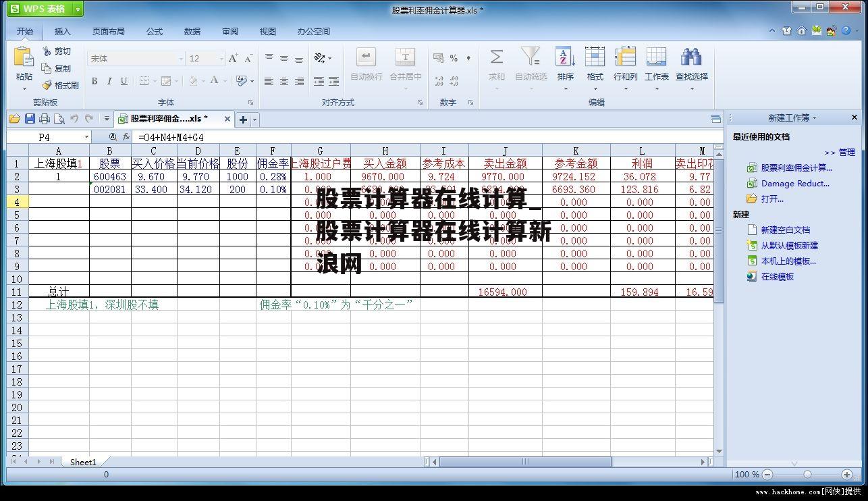Click the AutoFilter (自动筛选) funnel icon
The image size is (868, 501).
pyautogui.click(x=531, y=57)
